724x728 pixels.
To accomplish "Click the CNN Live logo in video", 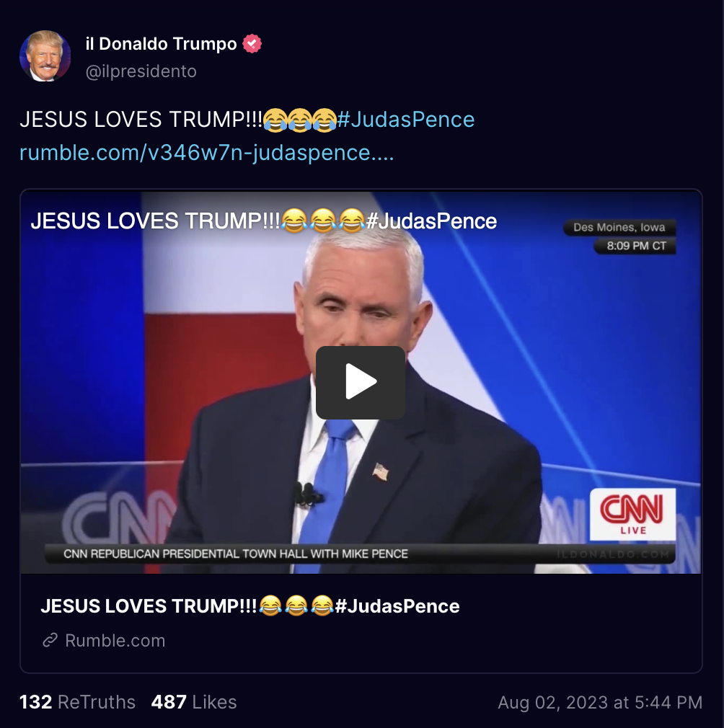I will tap(632, 514).
